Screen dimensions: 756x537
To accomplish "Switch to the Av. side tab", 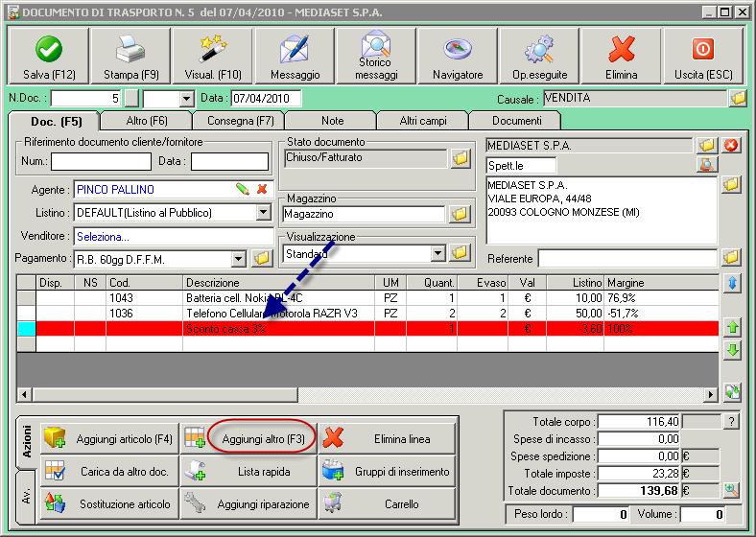I will 26,496.
